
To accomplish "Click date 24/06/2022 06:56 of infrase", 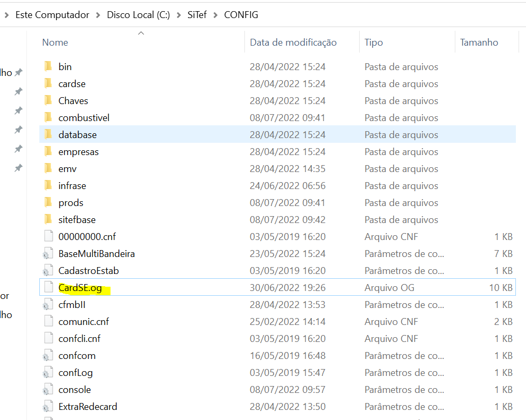I will pyautogui.click(x=287, y=186).
